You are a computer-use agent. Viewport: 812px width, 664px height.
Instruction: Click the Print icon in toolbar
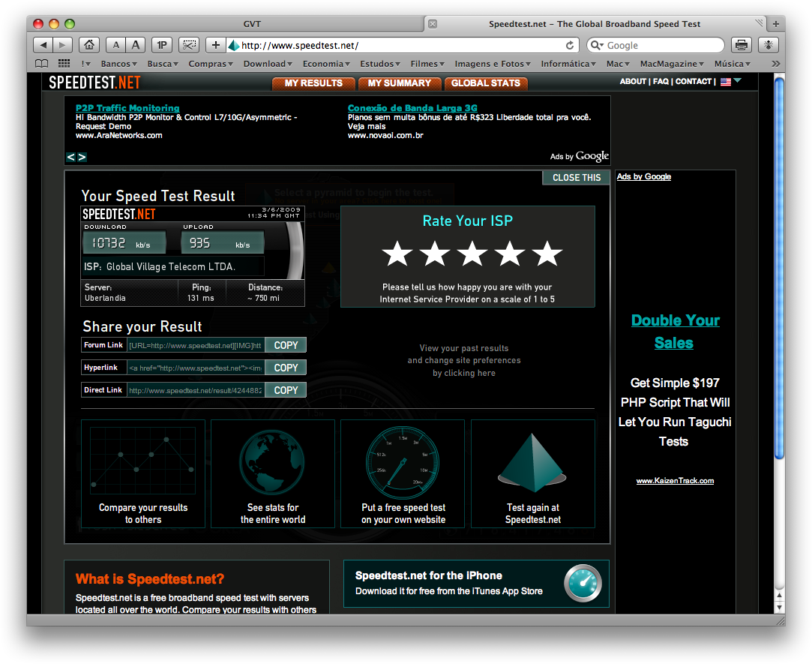point(741,45)
